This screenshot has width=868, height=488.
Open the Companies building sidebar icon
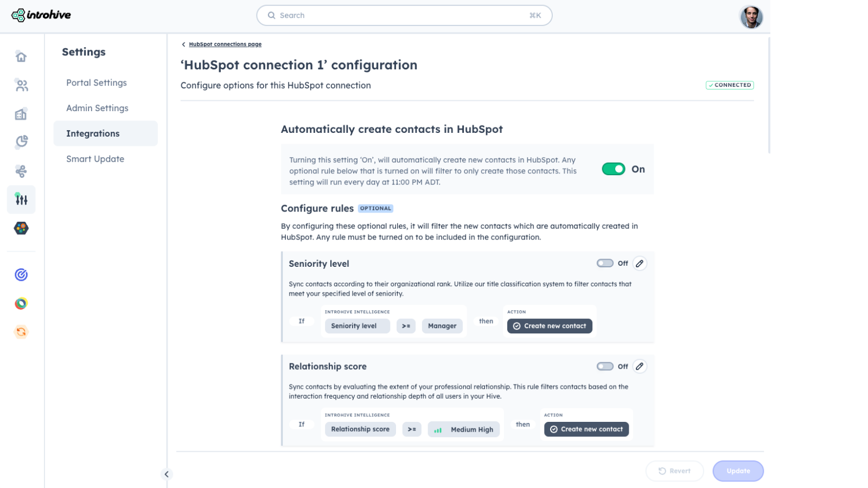[x=21, y=114]
